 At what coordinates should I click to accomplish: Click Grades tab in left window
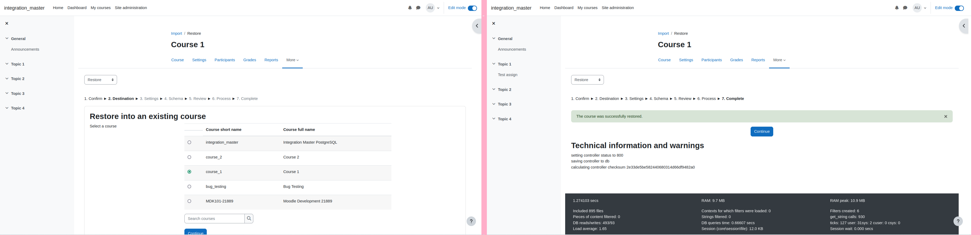click(250, 60)
